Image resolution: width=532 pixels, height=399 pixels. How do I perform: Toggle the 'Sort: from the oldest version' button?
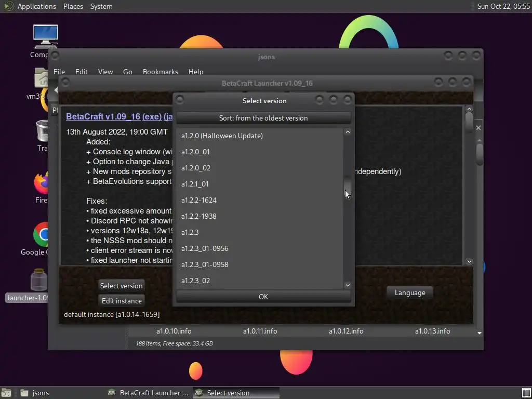pyautogui.click(x=263, y=118)
